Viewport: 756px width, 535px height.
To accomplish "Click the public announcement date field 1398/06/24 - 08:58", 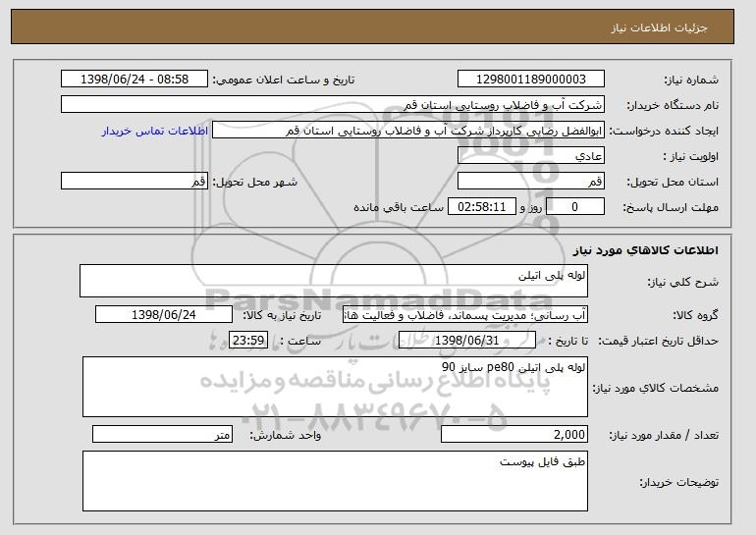I will [x=135, y=80].
